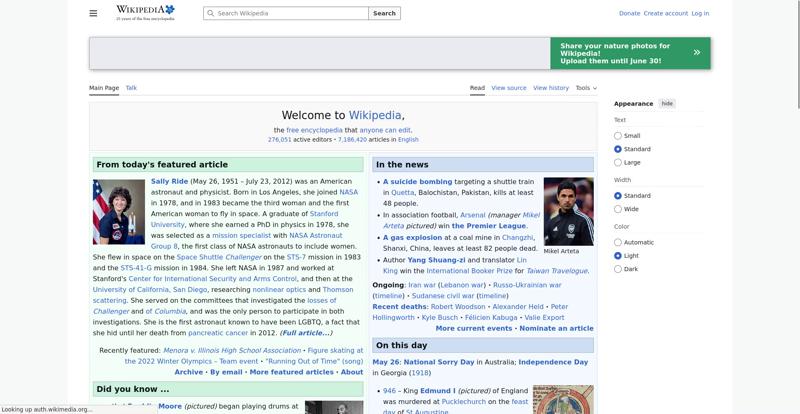Click the double-arrow icon on nature photos banner
The width and height of the screenshot is (800, 414).
tap(696, 53)
